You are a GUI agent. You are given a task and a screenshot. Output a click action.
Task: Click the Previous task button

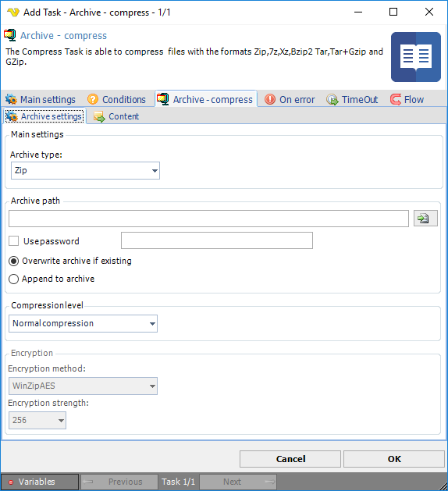[119, 482]
